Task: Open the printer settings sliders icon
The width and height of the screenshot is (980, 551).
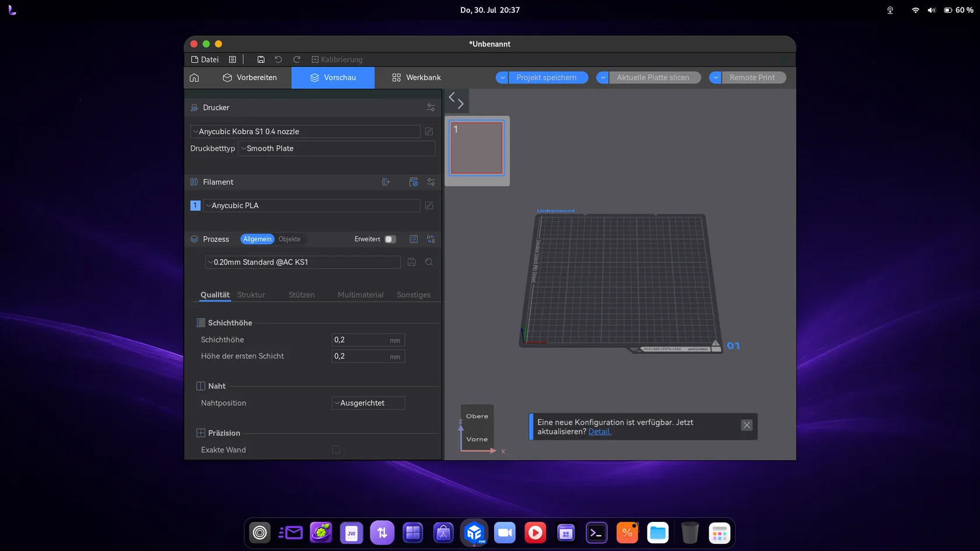Action: [x=431, y=107]
